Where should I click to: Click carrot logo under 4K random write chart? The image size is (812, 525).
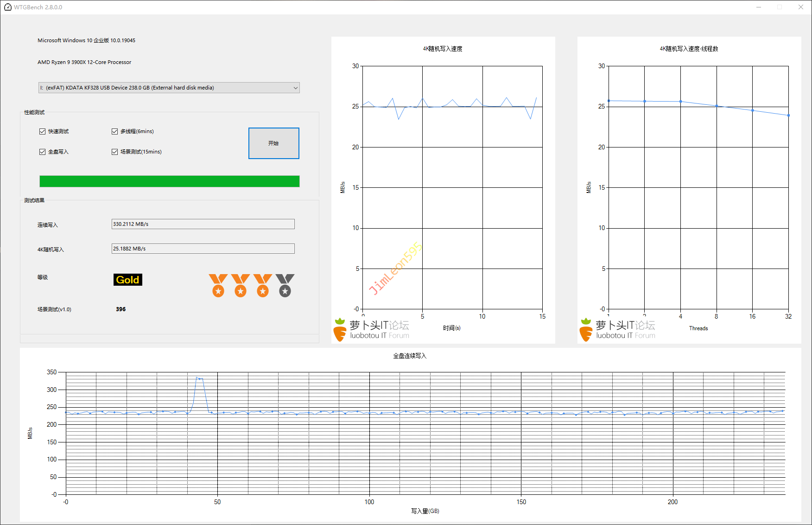click(340, 330)
